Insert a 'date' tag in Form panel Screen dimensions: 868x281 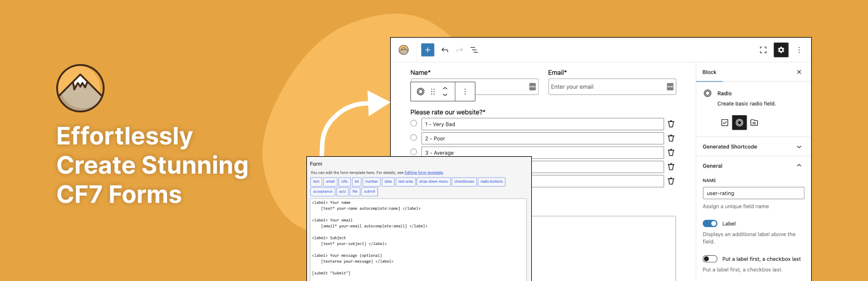point(388,182)
